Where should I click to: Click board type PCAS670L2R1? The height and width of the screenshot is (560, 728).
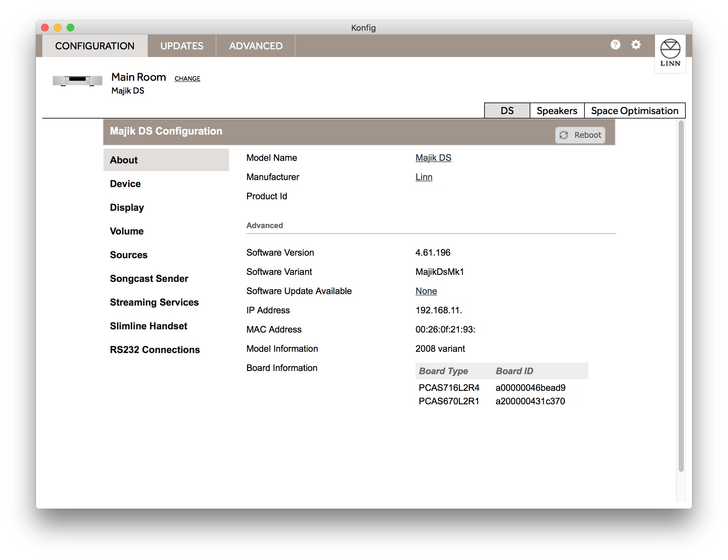[449, 401]
